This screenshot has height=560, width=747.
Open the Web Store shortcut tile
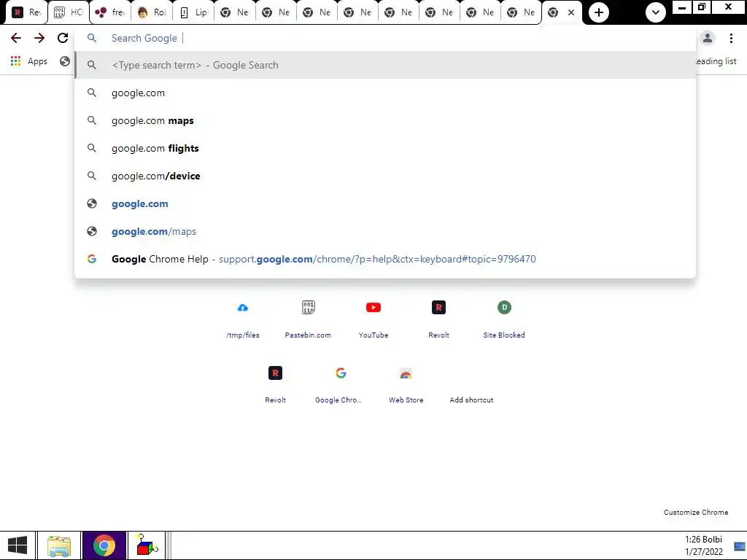click(x=406, y=384)
